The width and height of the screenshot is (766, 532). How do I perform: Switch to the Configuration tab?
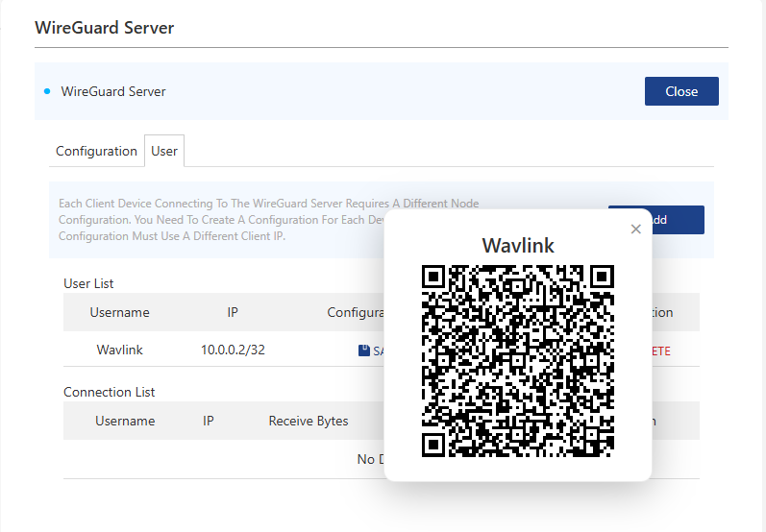[96, 151]
